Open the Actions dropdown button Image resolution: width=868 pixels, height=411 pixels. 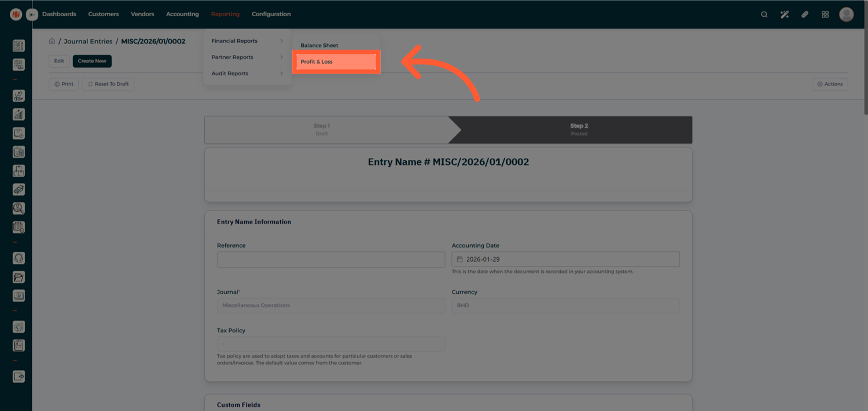point(830,84)
